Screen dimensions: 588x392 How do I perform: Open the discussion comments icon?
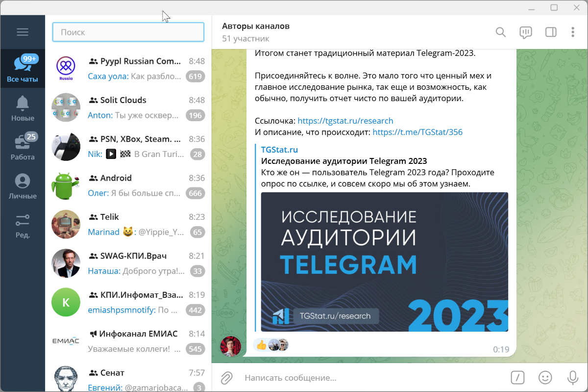(x=526, y=32)
